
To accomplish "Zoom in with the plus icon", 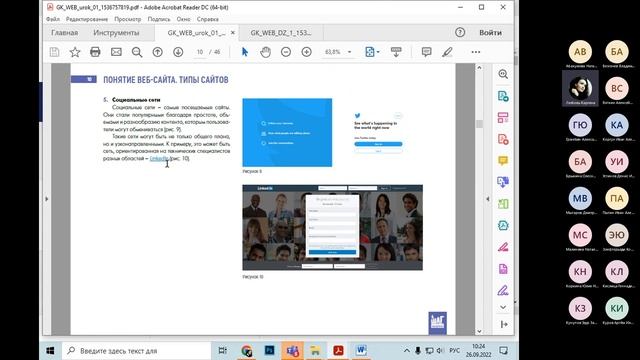I will [307, 52].
